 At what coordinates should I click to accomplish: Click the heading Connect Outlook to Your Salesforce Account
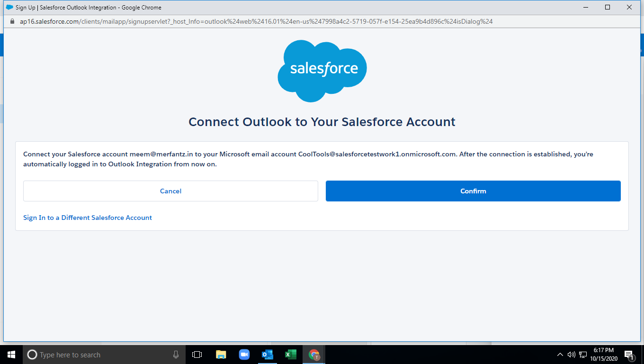(x=322, y=122)
